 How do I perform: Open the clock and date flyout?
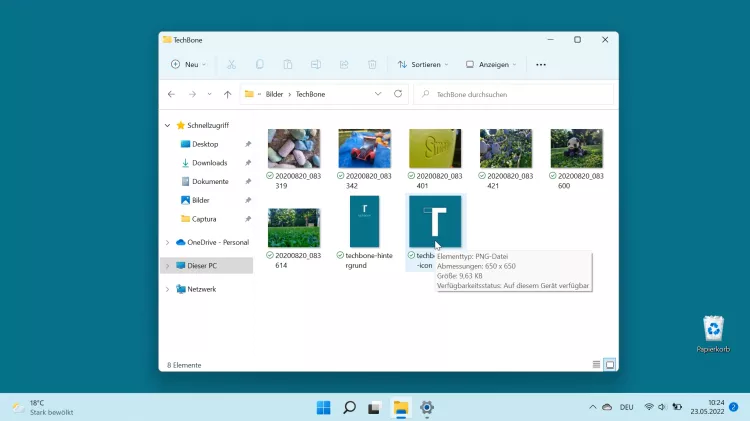click(x=707, y=407)
